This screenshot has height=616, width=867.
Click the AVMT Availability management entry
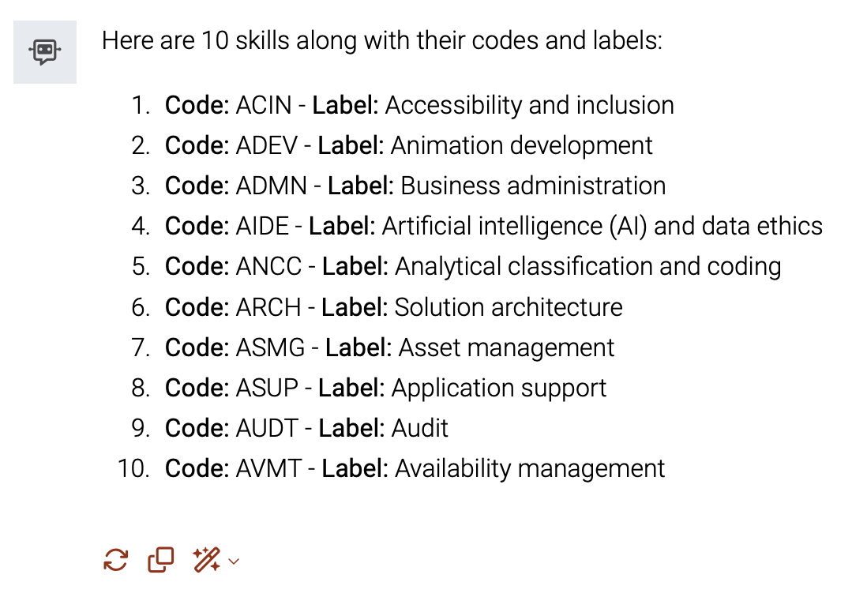pos(415,468)
